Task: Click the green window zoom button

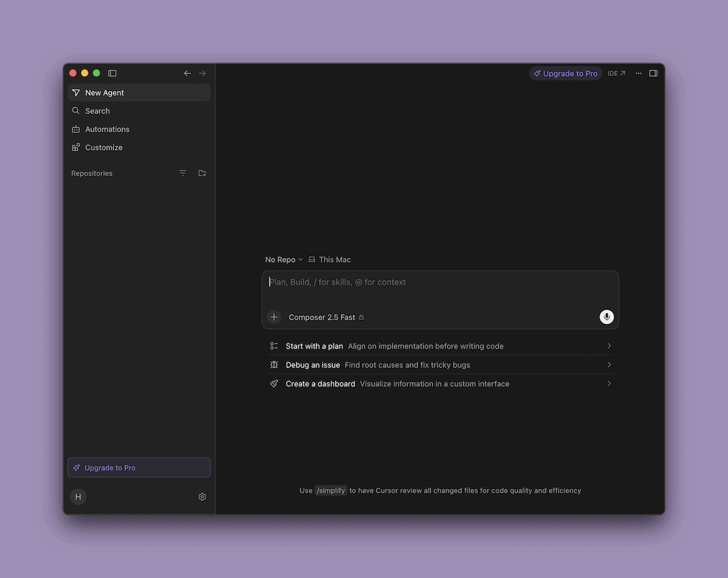Action: point(96,73)
